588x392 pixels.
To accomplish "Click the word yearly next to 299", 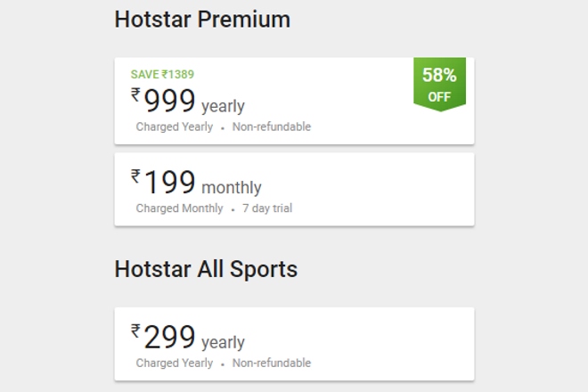I will (x=223, y=343).
